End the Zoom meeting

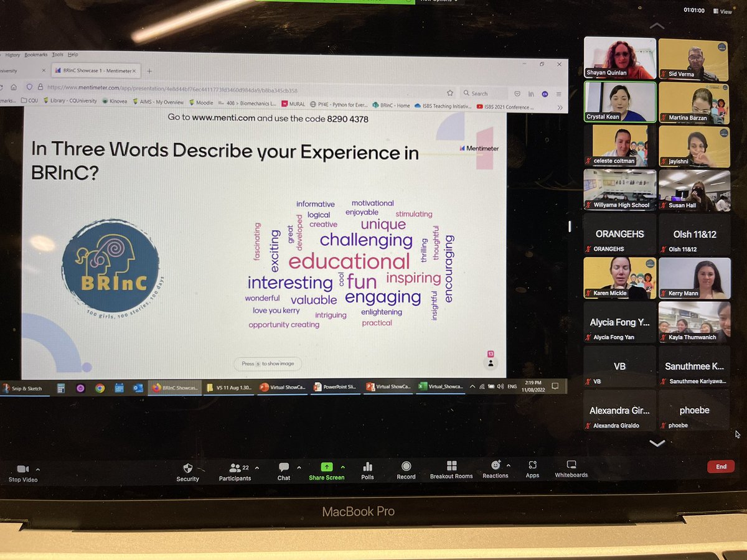coord(721,467)
